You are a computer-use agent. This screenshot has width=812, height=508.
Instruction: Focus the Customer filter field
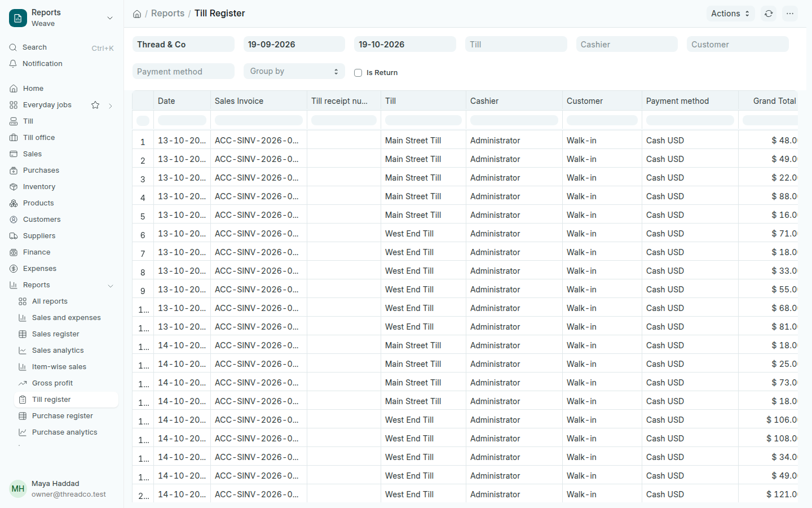pos(738,44)
